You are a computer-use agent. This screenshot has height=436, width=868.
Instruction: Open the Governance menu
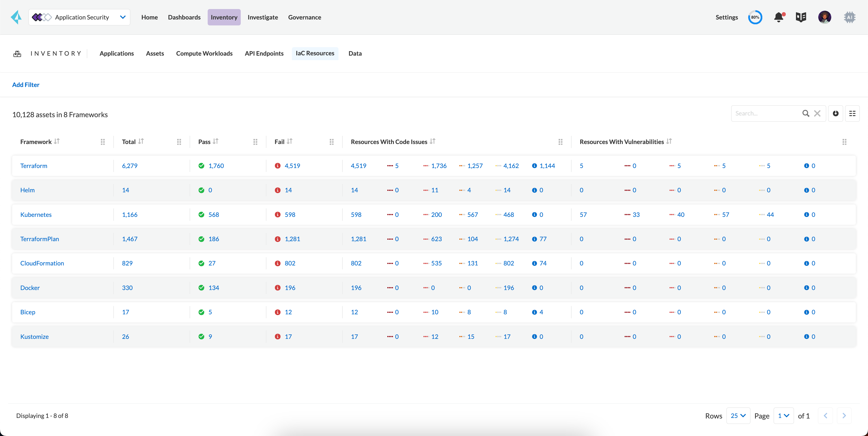(x=305, y=17)
